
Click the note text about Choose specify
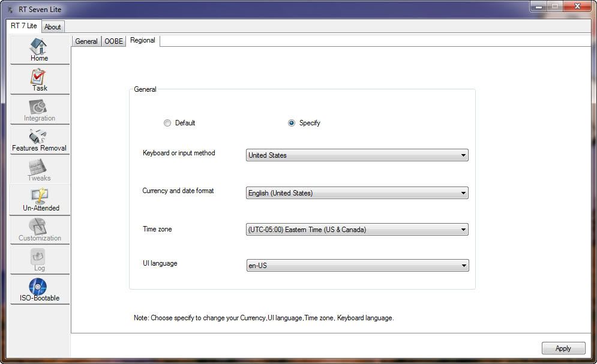coord(263,318)
